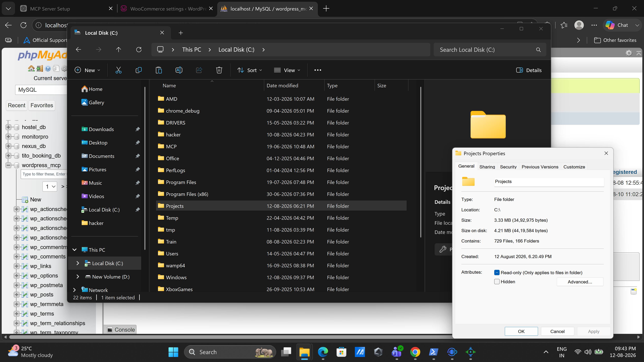The image size is (644, 362).
Task: Click the Rename icon in toolbar
Action: point(179,70)
